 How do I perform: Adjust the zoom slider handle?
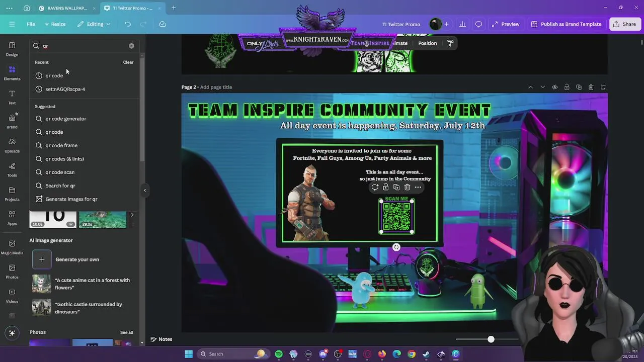(491, 339)
